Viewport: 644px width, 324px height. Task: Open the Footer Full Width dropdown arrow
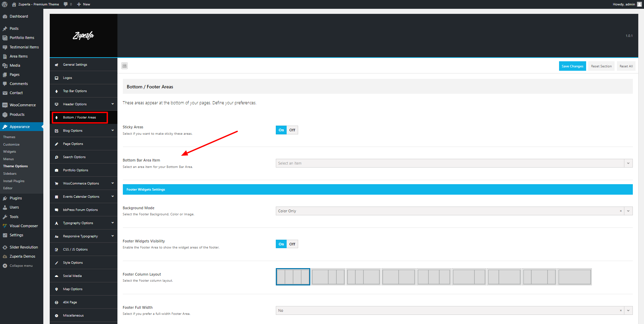[x=628, y=310]
